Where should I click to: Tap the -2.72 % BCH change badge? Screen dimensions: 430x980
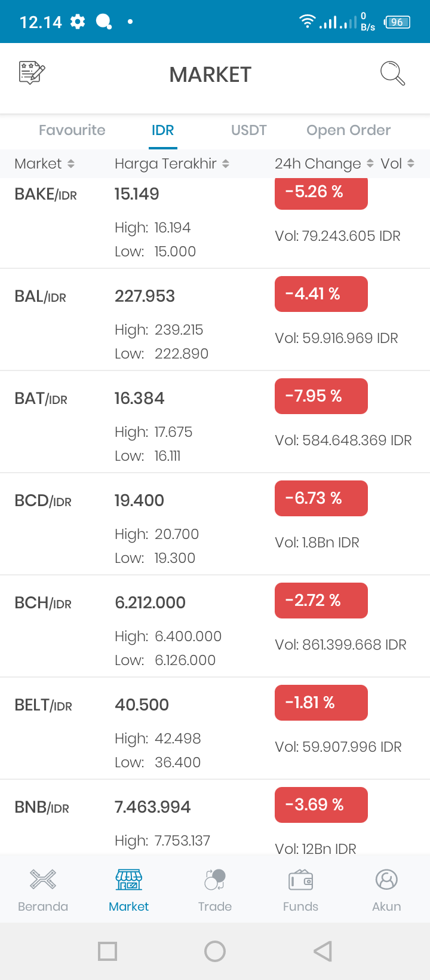click(321, 601)
